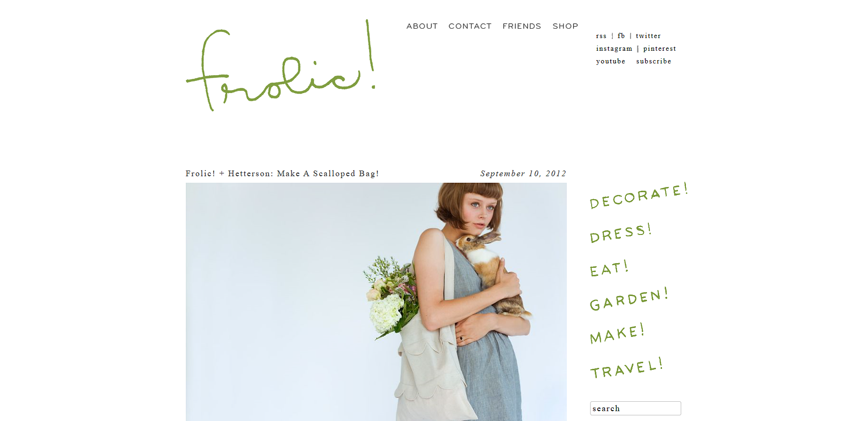Screen dimensions: 868x421
Task: Click the green Frolic! logo
Action: tap(281, 65)
